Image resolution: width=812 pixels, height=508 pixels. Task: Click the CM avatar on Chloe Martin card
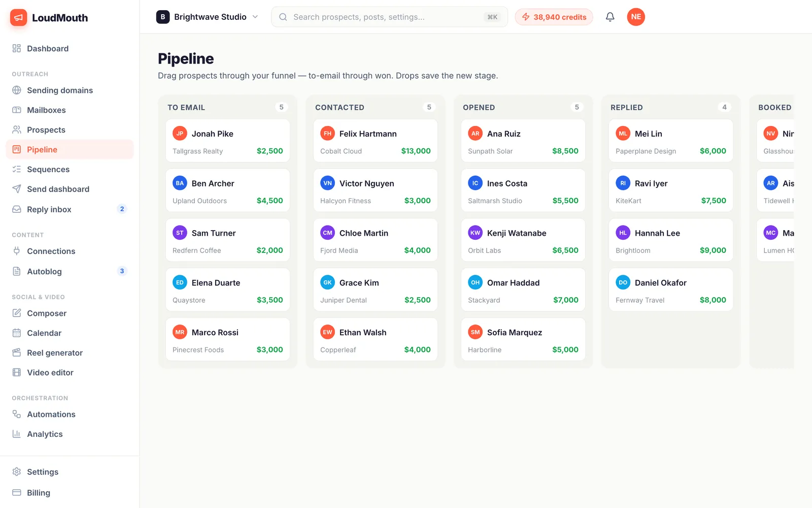click(327, 233)
